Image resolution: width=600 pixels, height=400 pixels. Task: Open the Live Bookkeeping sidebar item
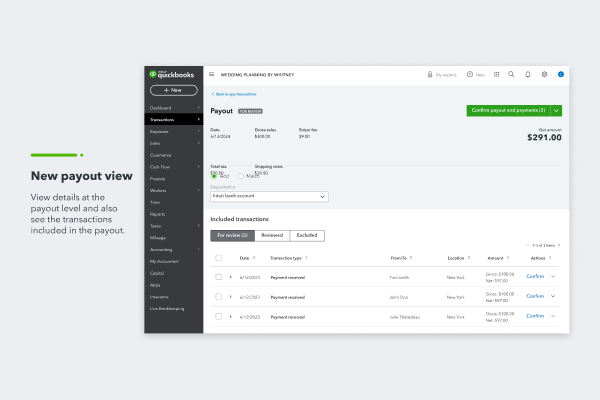[174, 309]
